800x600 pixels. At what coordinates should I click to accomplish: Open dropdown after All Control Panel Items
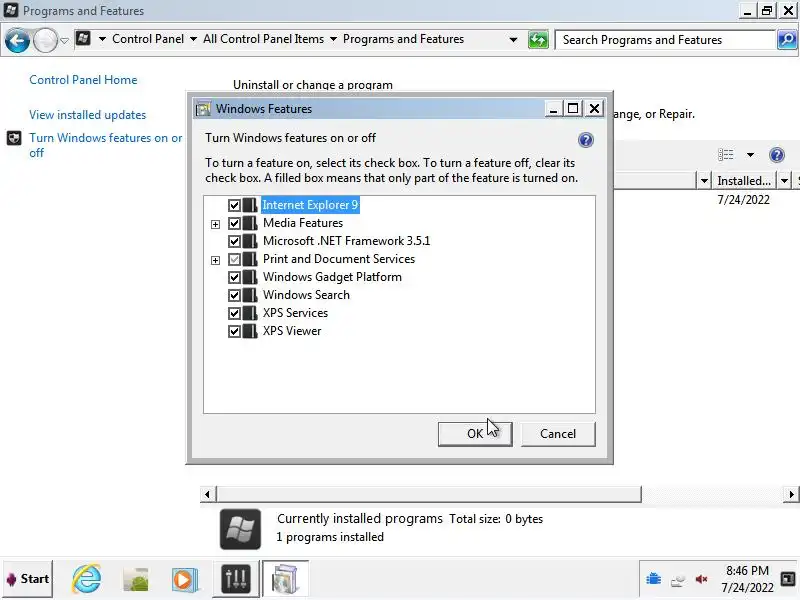tap(333, 39)
